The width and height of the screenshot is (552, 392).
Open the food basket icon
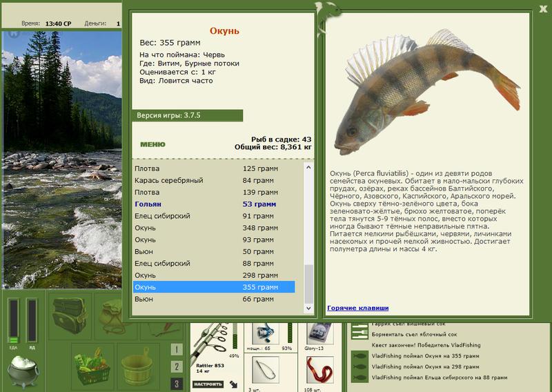click(93, 366)
